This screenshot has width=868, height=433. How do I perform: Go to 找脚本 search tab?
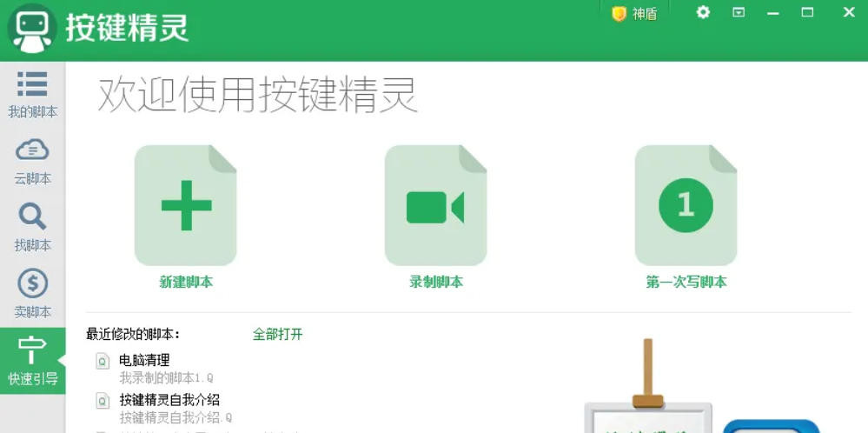point(32,228)
